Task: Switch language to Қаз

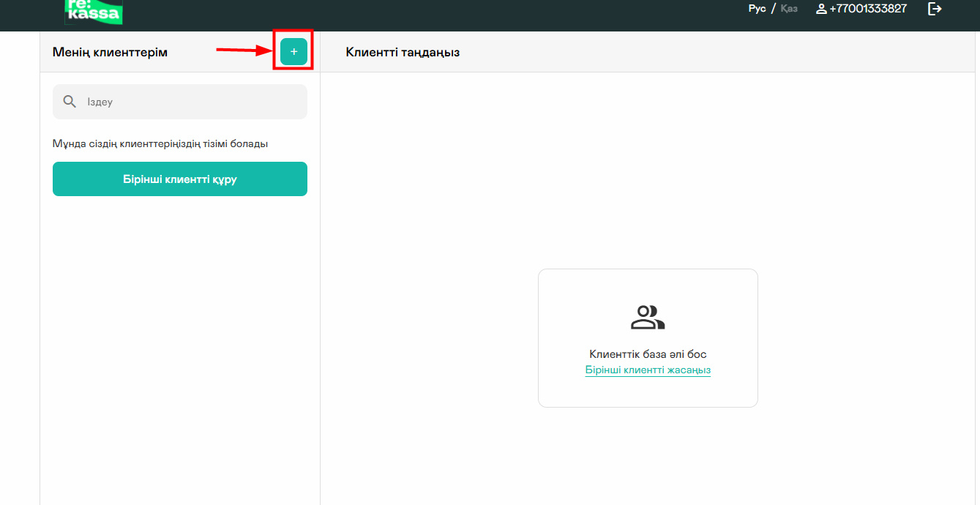Action: pos(789,9)
